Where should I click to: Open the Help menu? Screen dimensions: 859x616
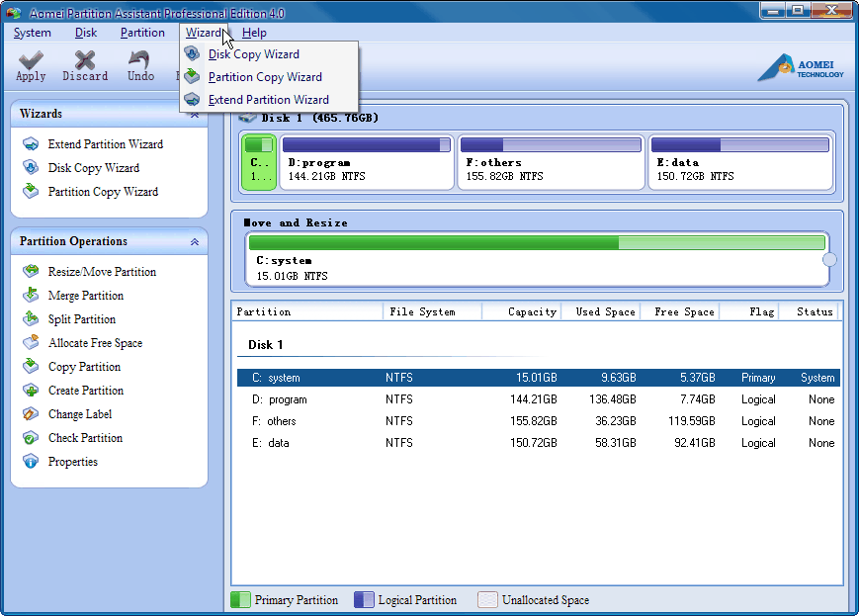coord(254,33)
